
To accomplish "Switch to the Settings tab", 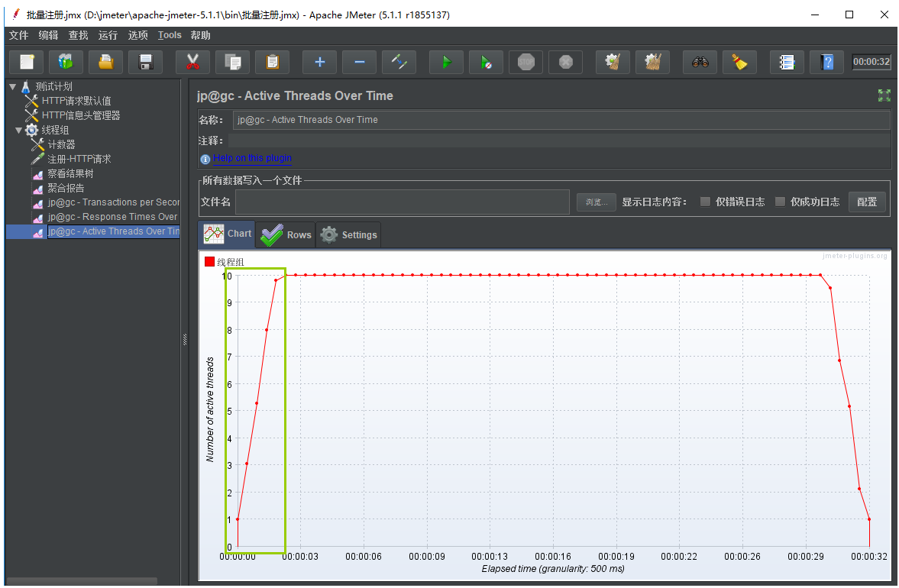I will click(348, 235).
